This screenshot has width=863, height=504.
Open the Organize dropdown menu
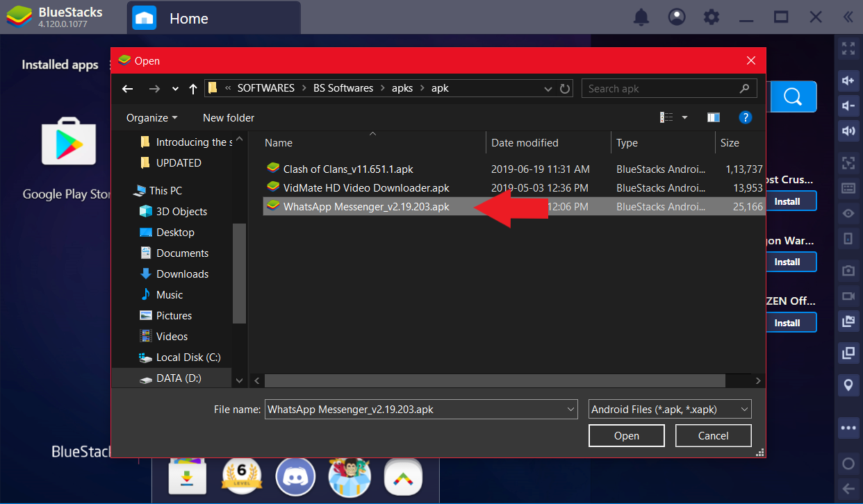point(151,118)
